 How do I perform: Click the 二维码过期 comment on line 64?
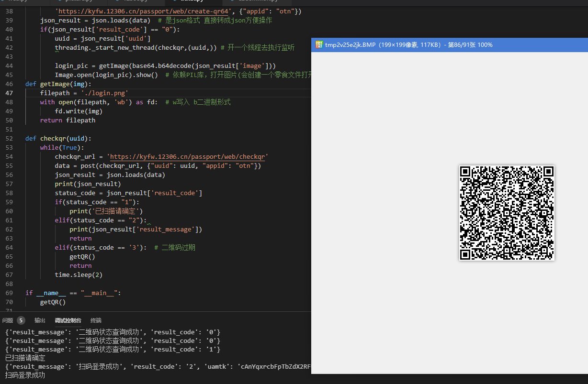[x=175, y=248]
